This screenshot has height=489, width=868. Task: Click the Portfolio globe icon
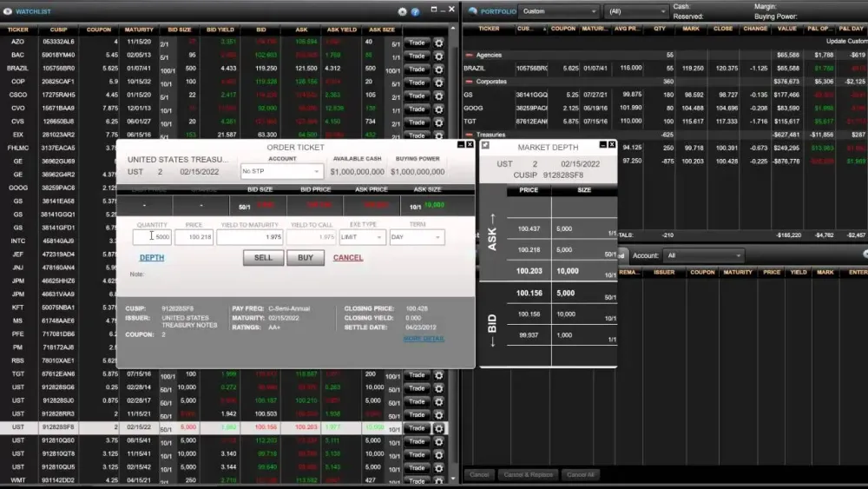click(473, 11)
